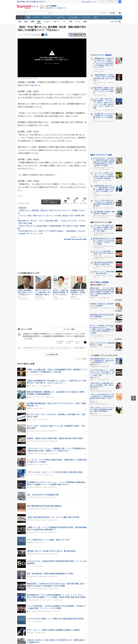Click the scroll-to-top arrow button

pyautogui.click(x=133, y=398)
